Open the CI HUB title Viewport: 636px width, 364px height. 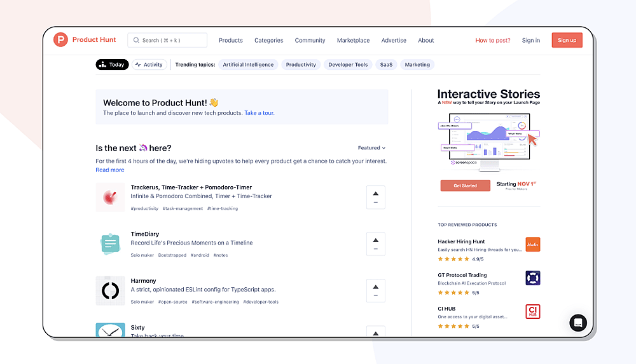click(x=446, y=309)
